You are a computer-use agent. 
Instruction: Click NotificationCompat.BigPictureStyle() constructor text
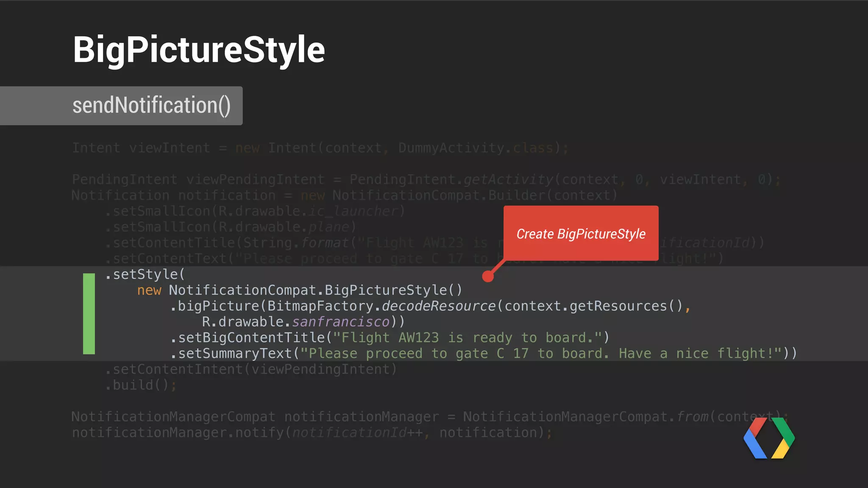click(x=315, y=291)
